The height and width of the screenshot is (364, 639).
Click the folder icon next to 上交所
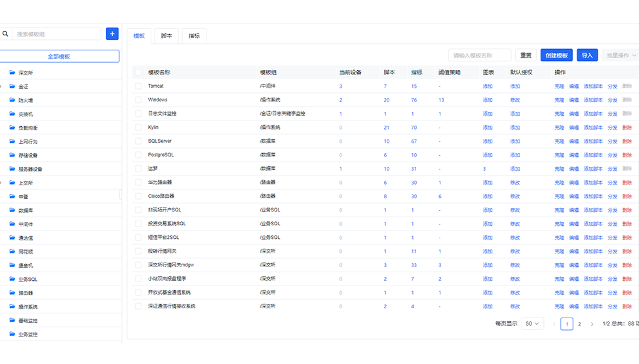pyautogui.click(x=12, y=183)
